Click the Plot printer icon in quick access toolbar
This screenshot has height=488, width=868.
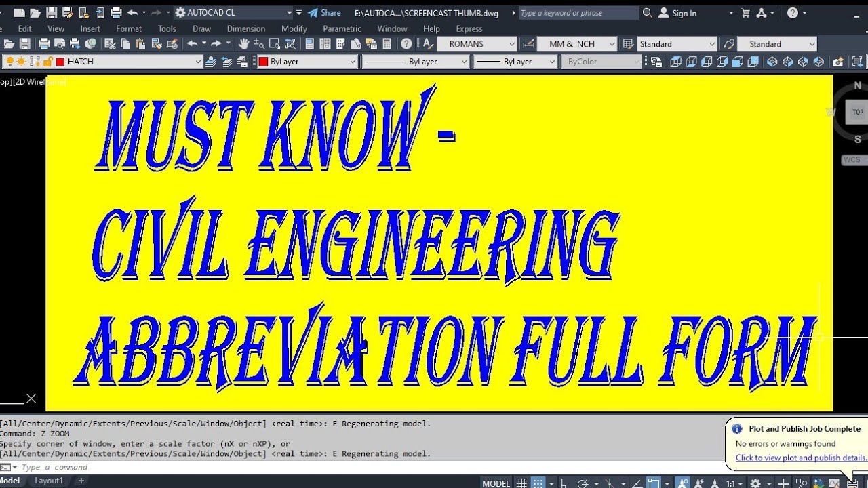click(116, 13)
